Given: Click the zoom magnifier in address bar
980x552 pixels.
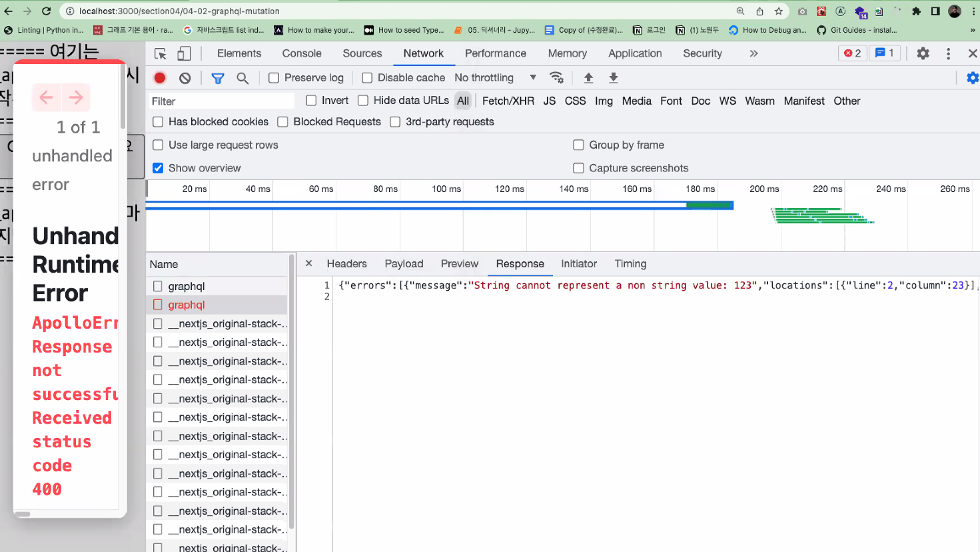Looking at the screenshot, I should coord(741,11).
